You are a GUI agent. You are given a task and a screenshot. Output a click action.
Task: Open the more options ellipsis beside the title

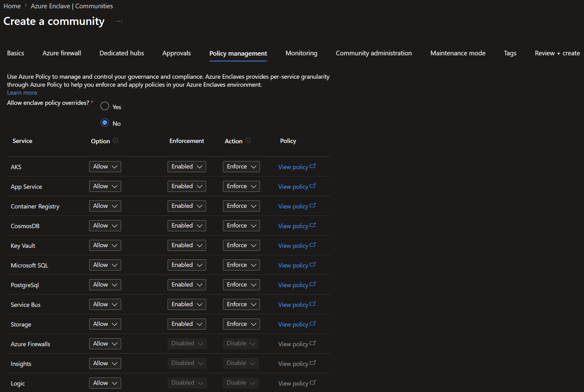(119, 21)
